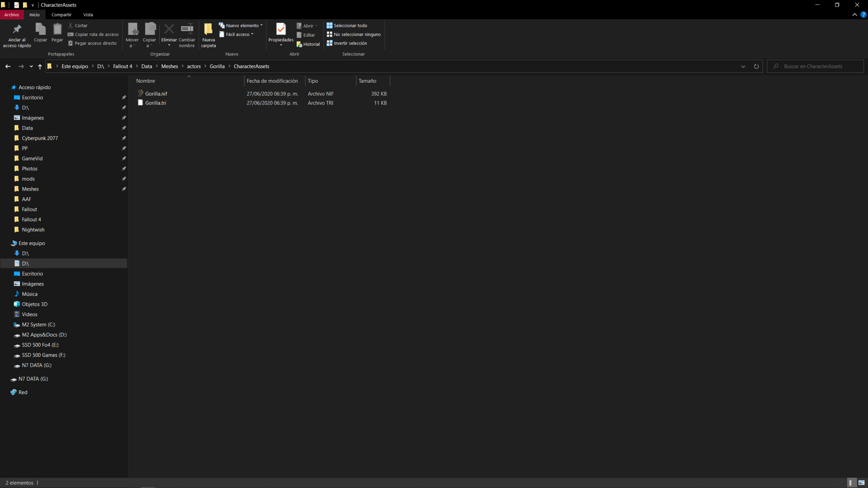Open the Archivo menu tab
Screen dimensions: 868x488
click(x=12, y=14)
